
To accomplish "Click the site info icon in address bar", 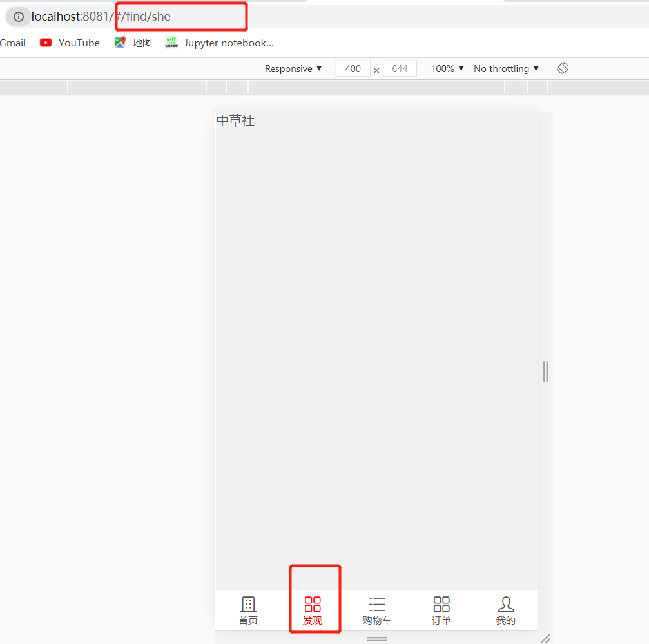I will (x=19, y=16).
